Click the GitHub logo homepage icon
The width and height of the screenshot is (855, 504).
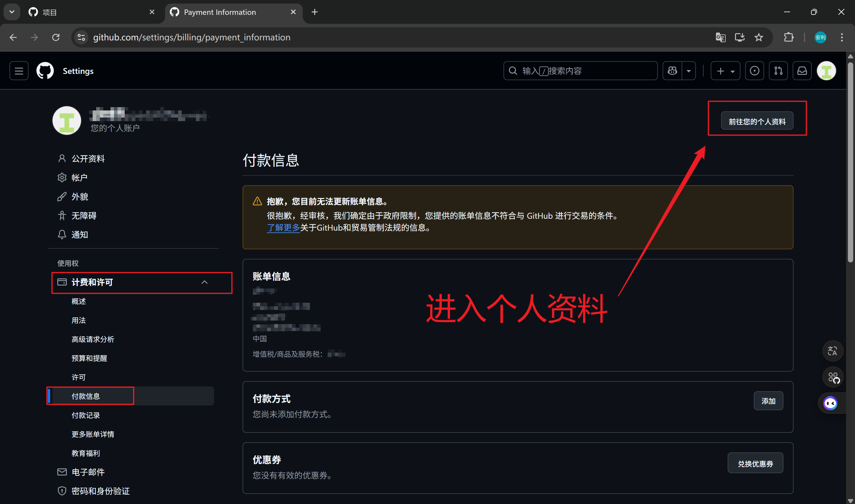pos(45,71)
